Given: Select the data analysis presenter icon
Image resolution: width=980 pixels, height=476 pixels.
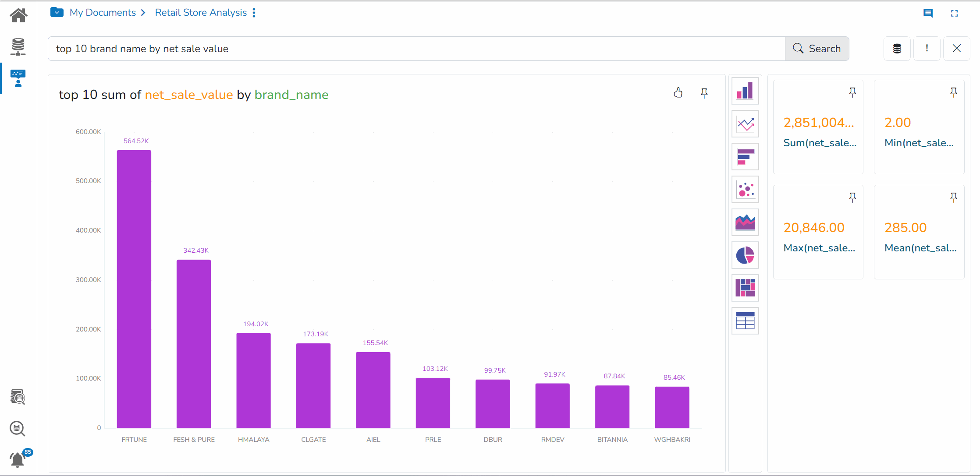Looking at the screenshot, I should coord(18,78).
